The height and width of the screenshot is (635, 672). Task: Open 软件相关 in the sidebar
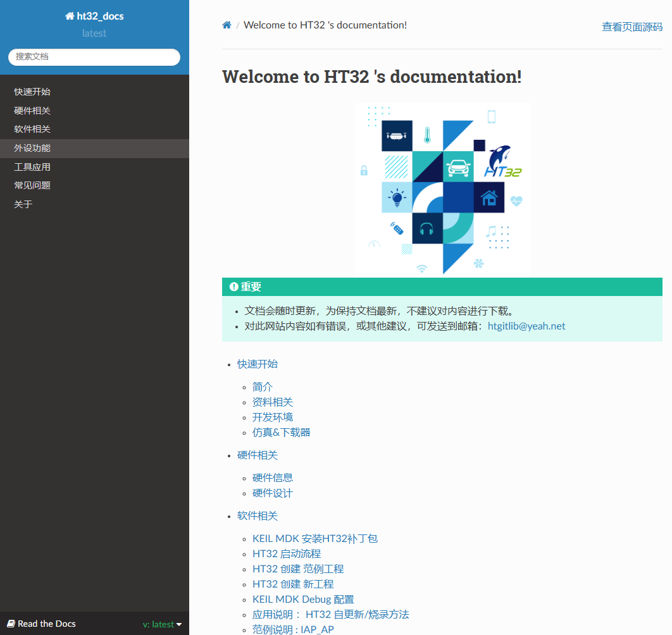click(x=94, y=129)
